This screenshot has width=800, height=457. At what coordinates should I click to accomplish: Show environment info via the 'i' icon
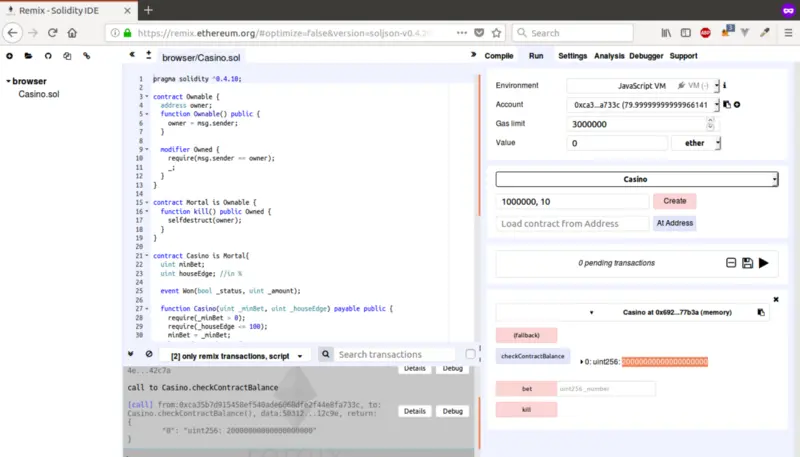tap(724, 85)
